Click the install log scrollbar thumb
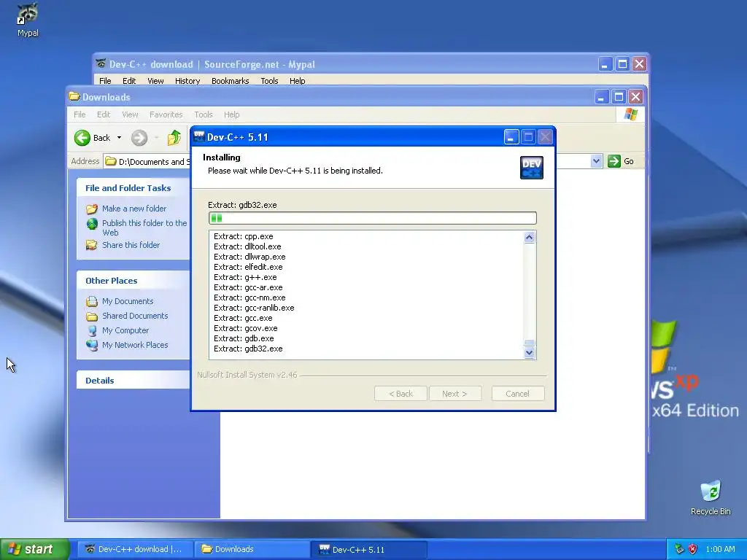 click(530, 343)
